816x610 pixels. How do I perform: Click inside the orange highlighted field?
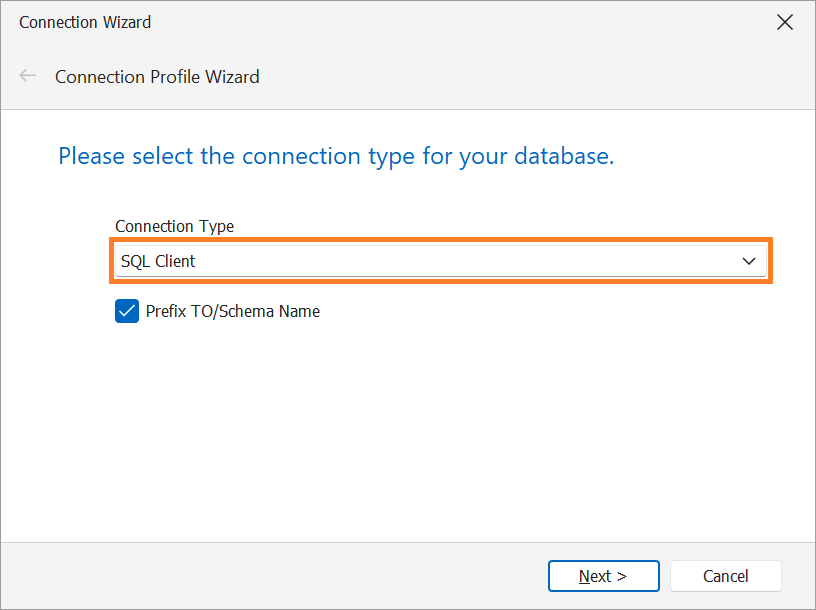point(440,261)
